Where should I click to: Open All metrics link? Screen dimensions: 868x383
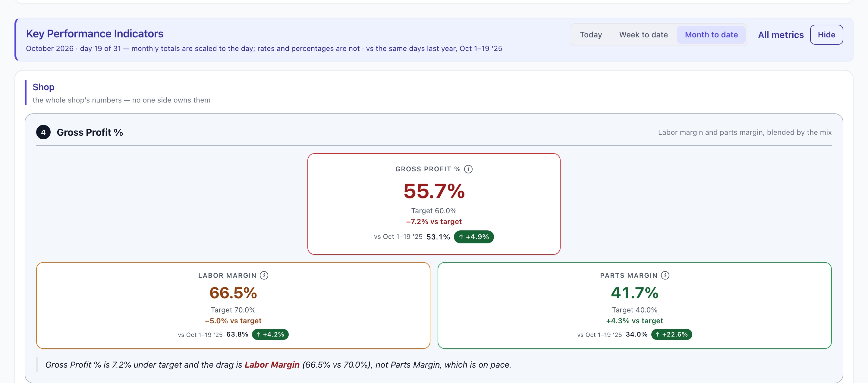[x=780, y=35]
